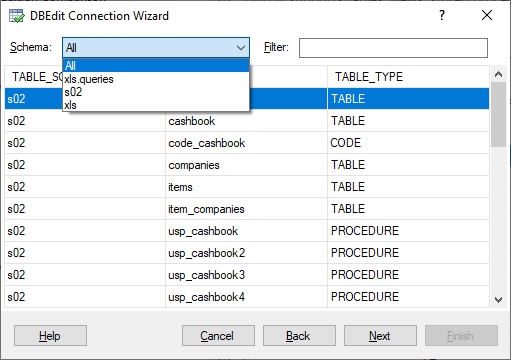Select the usp_cashbook2 procedure row

[247, 253]
